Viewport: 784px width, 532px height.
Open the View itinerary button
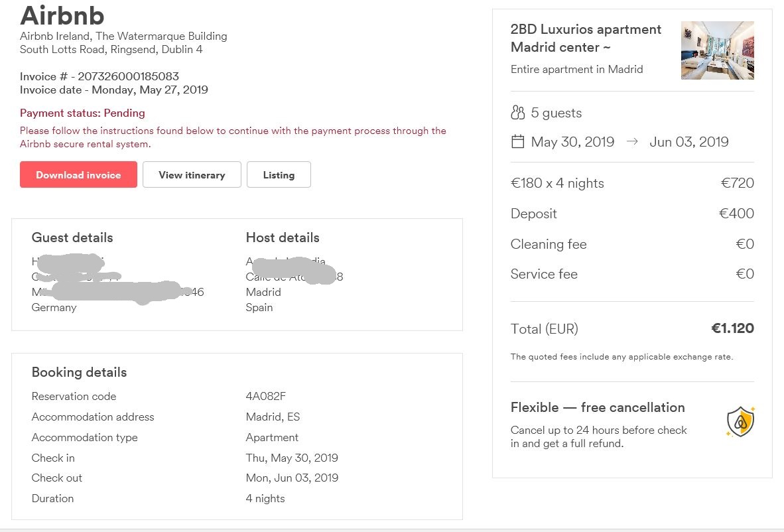[192, 174]
